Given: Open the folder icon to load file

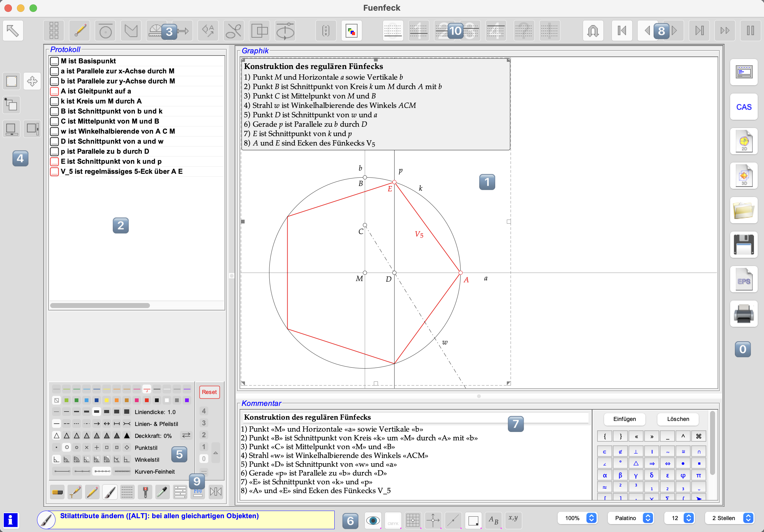Looking at the screenshot, I should tap(743, 210).
